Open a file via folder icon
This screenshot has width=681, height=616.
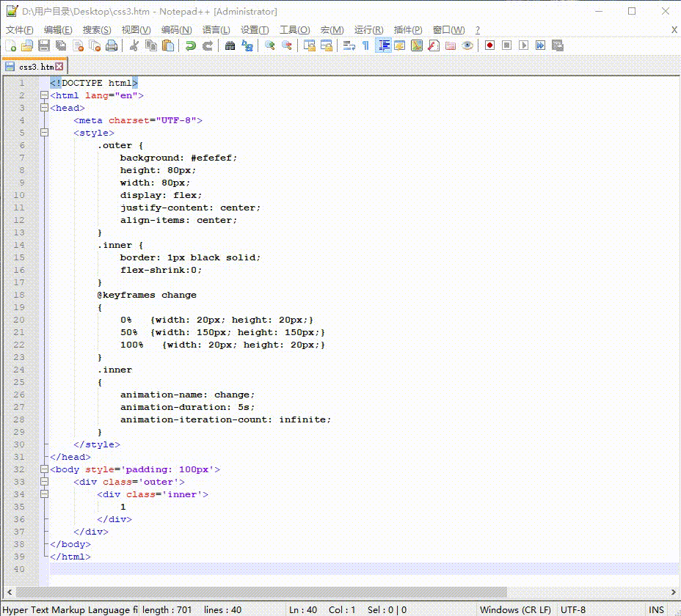click(27, 45)
